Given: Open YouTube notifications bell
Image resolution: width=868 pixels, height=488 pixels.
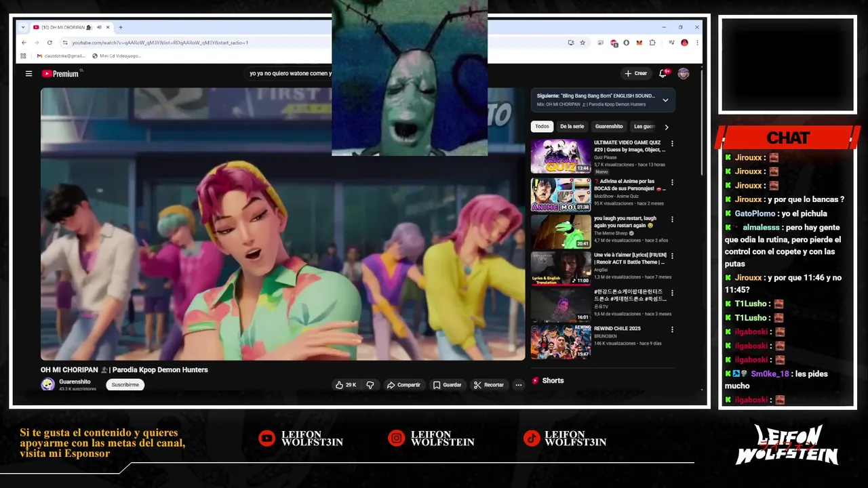Looking at the screenshot, I should [x=663, y=73].
